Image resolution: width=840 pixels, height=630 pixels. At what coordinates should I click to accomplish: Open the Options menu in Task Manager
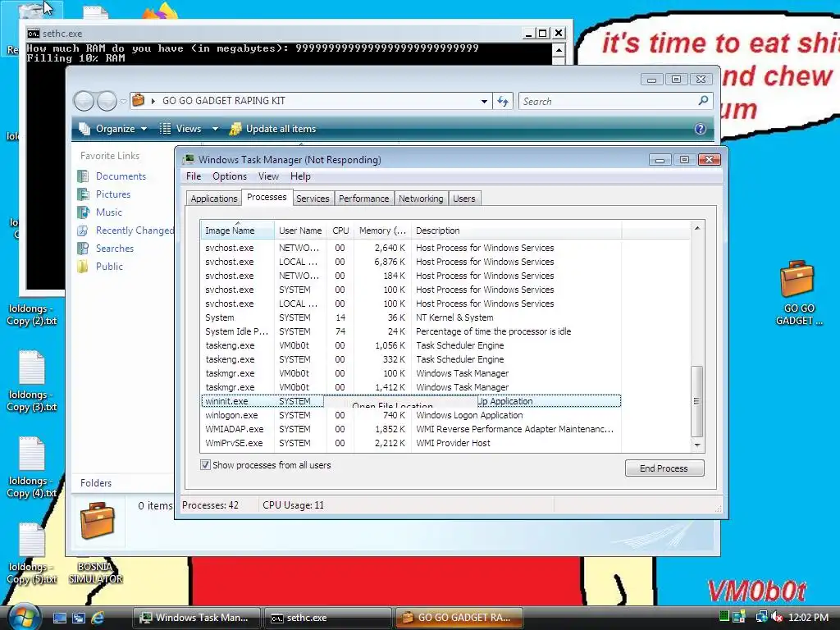pos(230,176)
